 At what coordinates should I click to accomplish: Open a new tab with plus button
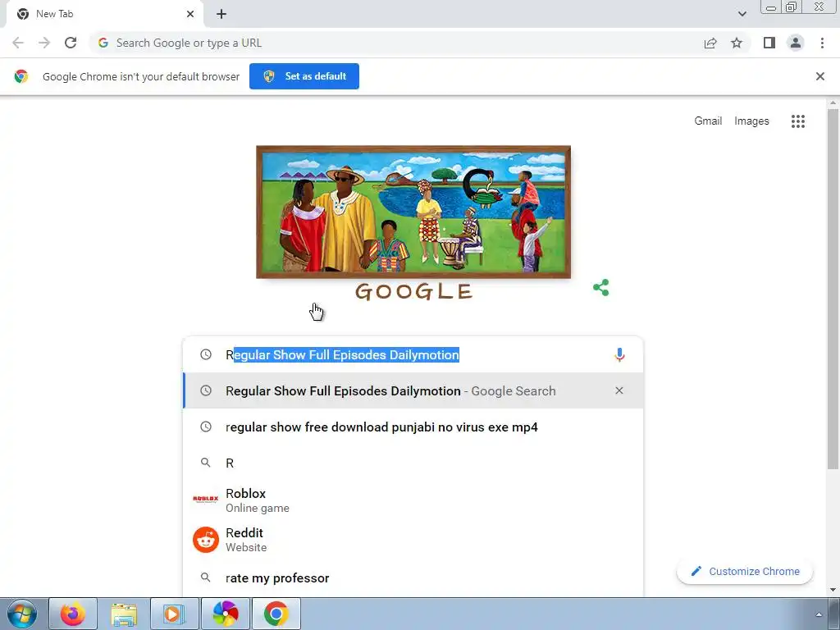221,14
